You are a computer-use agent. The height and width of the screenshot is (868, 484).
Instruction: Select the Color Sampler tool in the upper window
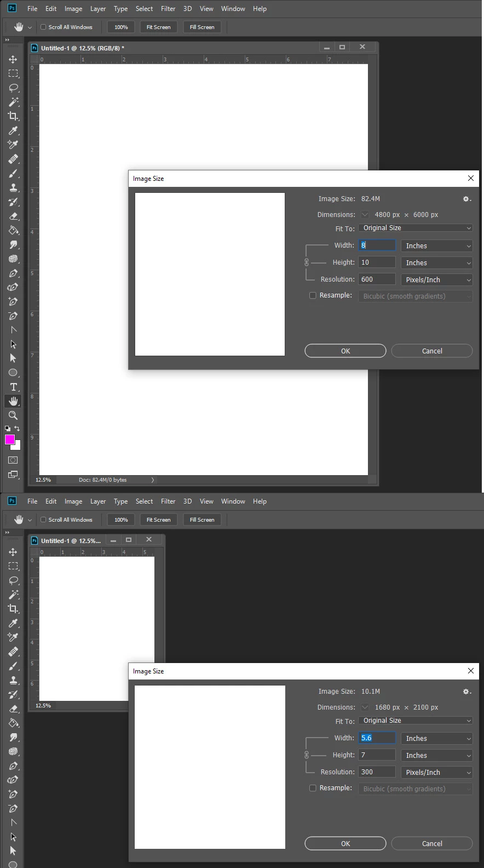coord(13,145)
